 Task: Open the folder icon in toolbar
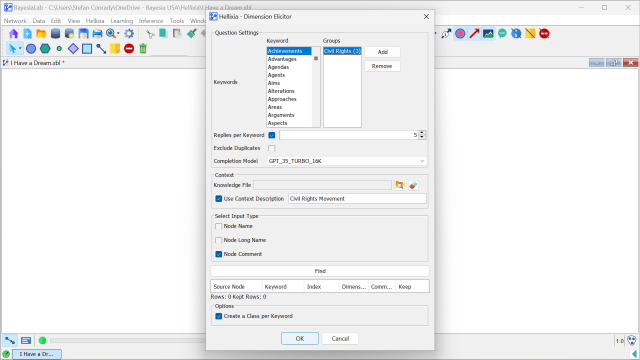click(x=41, y=33)
